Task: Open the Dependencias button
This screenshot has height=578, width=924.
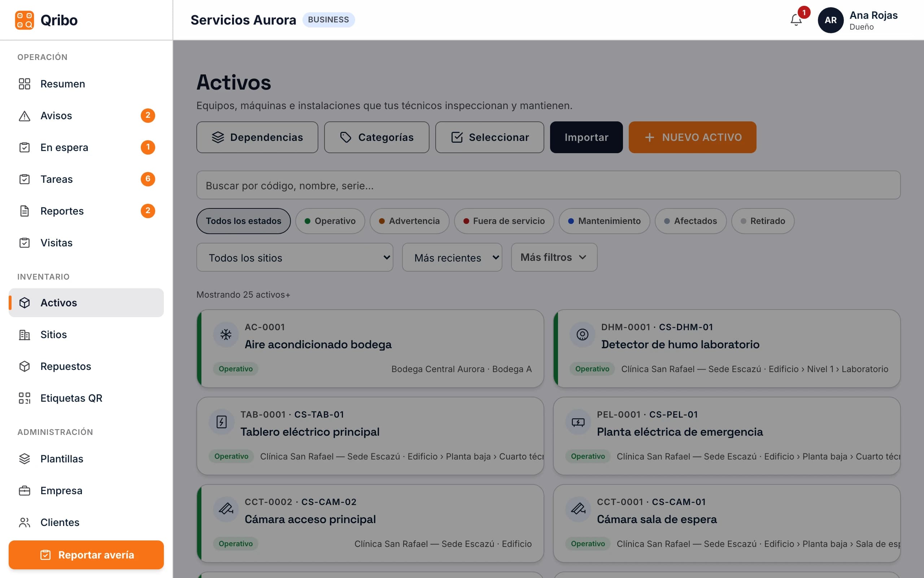Action: point(257,137)
